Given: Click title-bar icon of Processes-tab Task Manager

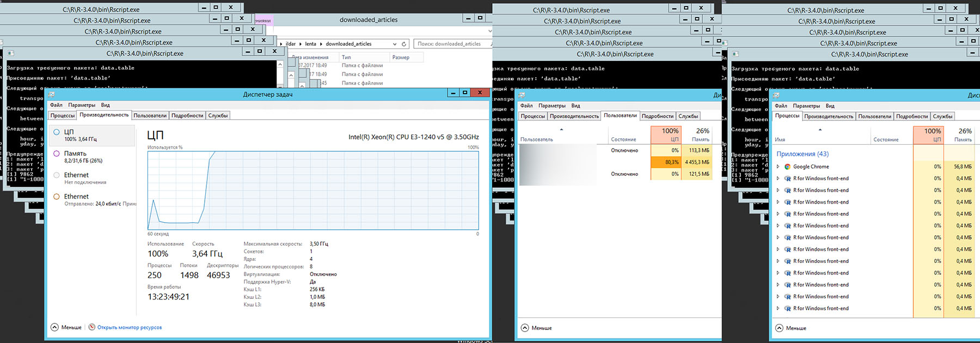Looking at the screenshot, I should (x=776, y=95).
